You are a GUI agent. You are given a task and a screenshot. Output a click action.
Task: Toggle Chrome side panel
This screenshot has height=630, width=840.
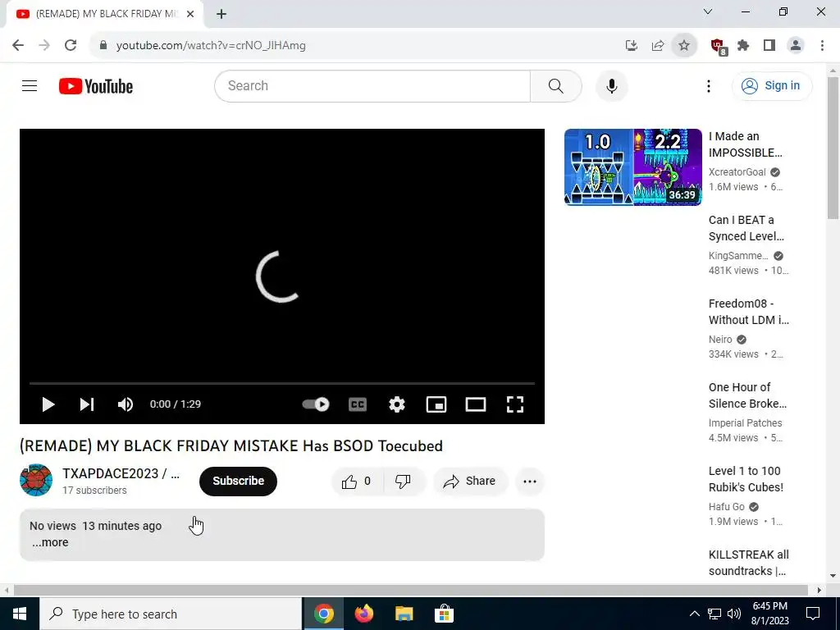769,46
